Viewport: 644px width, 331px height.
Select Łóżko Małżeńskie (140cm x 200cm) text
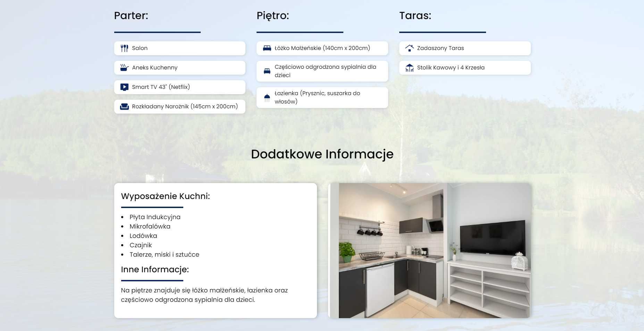click(x=322, y=48)
